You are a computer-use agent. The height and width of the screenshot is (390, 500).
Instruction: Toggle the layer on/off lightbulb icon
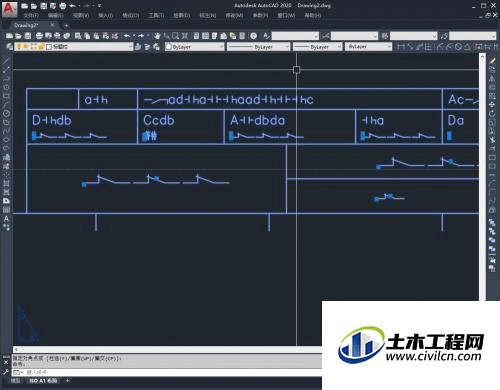19,47
